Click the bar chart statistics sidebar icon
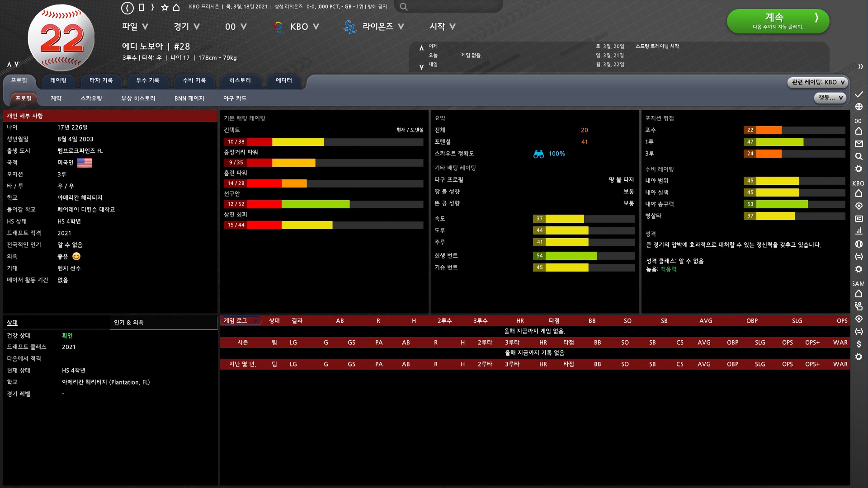Viewport: 868px width, 488px height. (859, 231)
